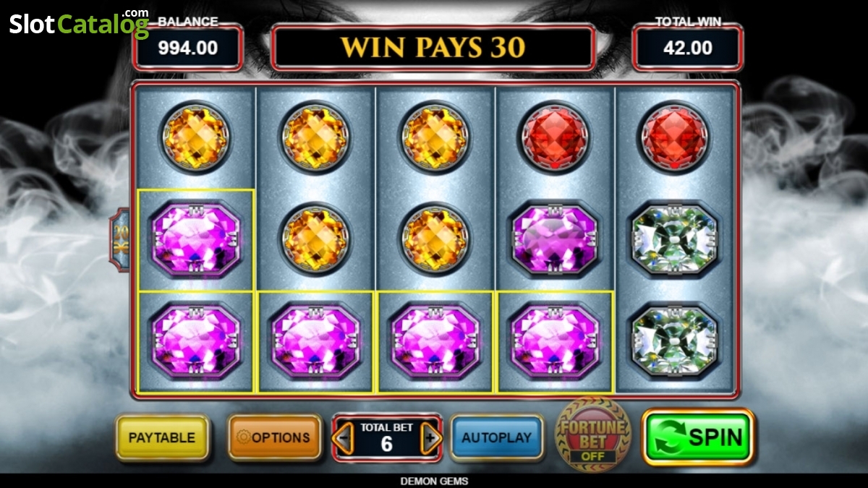The width and height of the screenshot is (868, 488).
Task: Click the Balance display panel
Action: tap(188, 48)
